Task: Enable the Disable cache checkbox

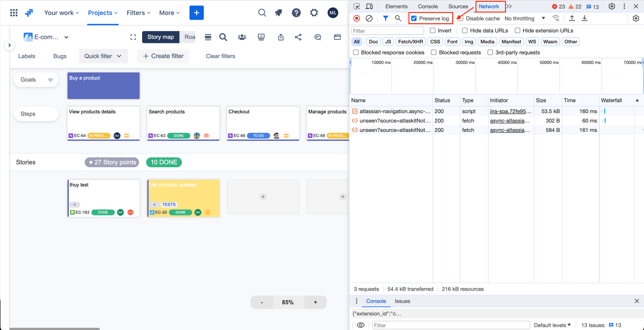Action: click(461, 18)
